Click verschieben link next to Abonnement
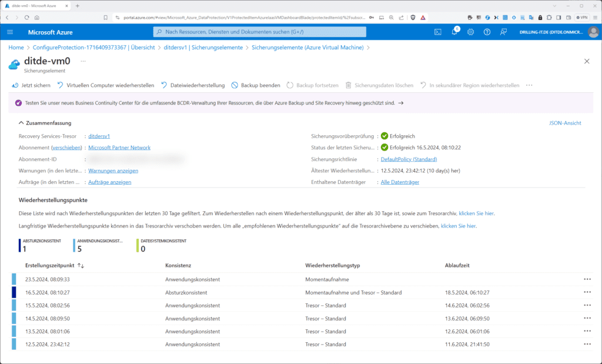Viewport: 602px width, 364px height. pyautogui.click(x=67, y=148)
